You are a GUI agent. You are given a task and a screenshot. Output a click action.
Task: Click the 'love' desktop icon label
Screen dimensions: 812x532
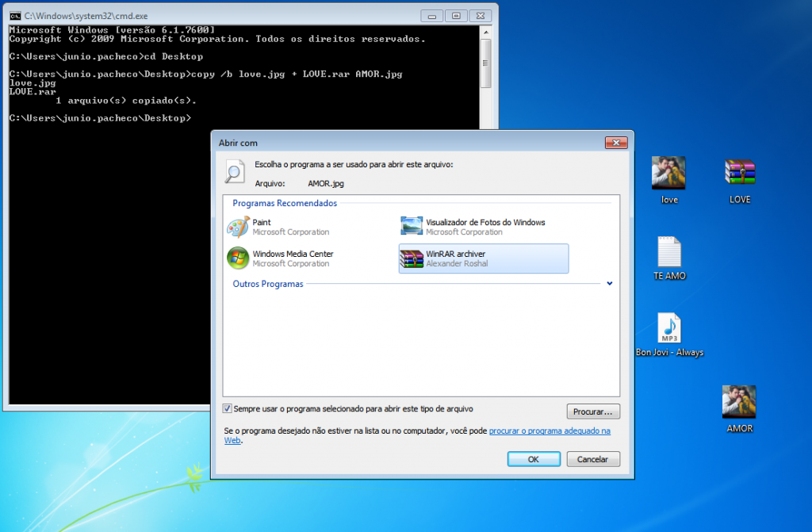(x=669, y=200)
